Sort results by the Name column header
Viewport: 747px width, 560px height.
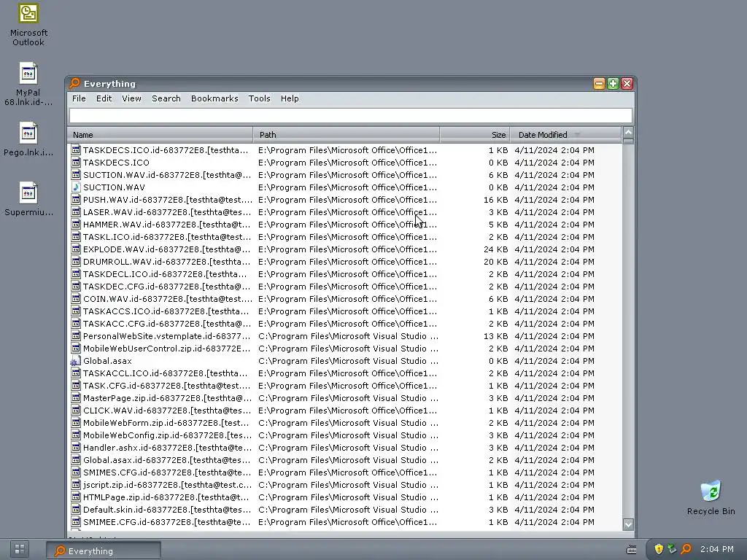[x=160, y=135]
